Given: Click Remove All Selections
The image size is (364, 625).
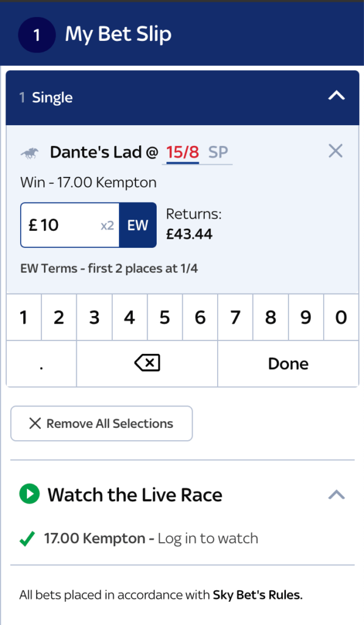Looking at the screenshot, I should pos(101,423).
